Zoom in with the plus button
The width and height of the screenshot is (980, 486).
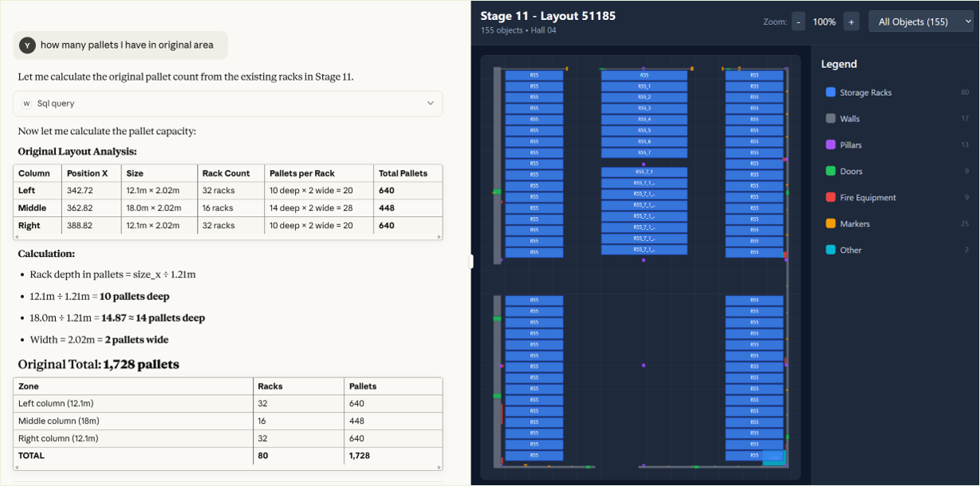tap(851, 22)
